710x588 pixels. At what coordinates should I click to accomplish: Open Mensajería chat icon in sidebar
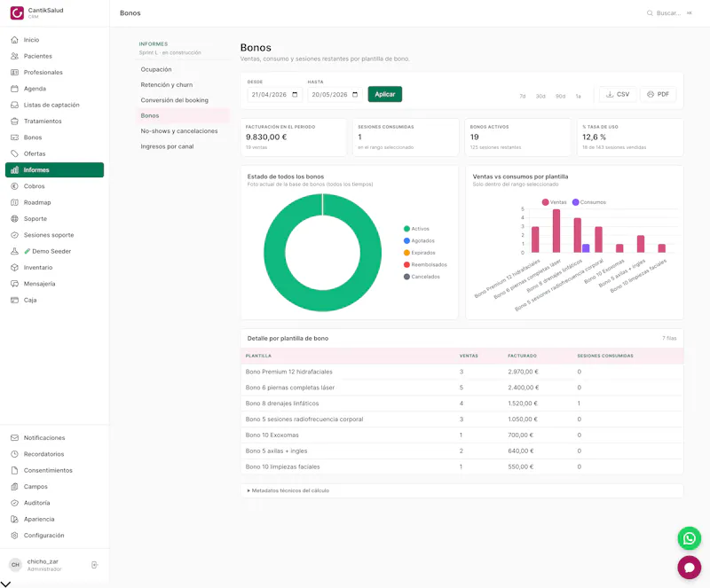(14, 284)
